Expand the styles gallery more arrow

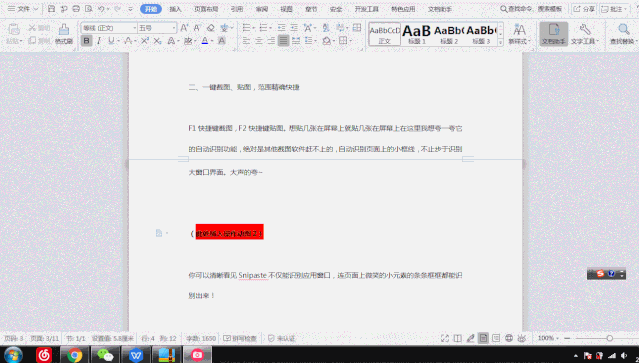[500, 42]
